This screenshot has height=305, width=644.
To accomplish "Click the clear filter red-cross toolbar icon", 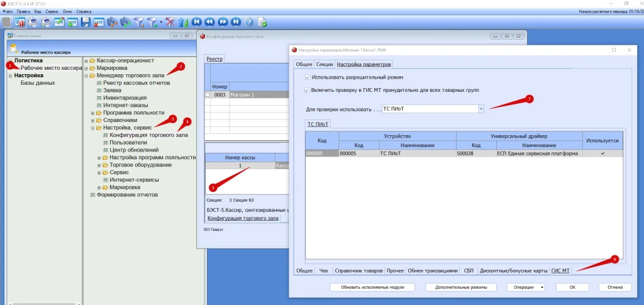I will click(170, 22).
